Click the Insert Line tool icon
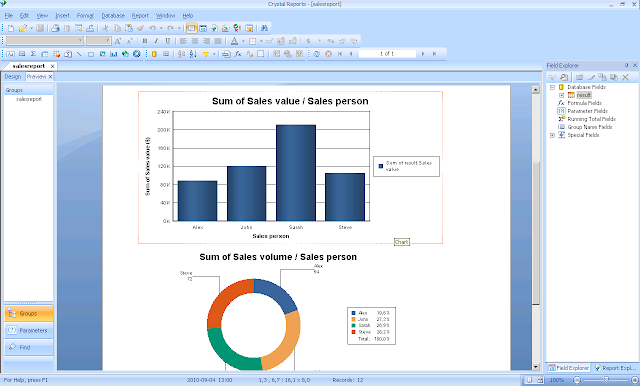Screen dimensions: 640x386 [x=79, y=54]
